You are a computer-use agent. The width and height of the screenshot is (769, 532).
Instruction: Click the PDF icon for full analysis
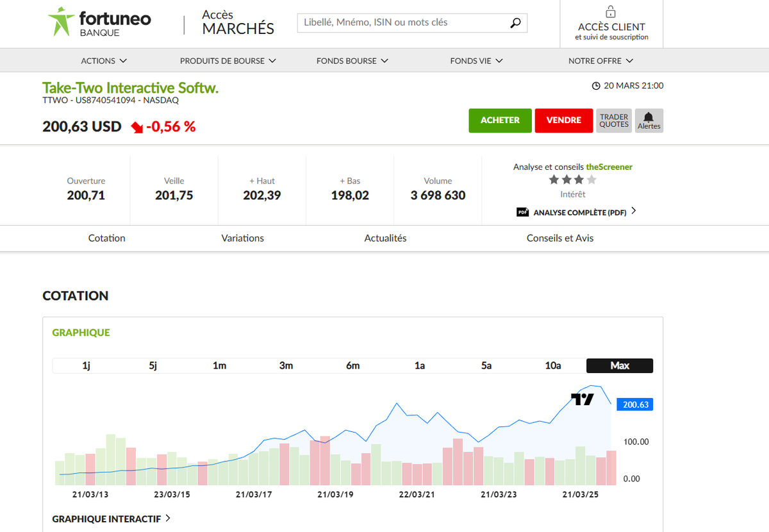tap(523, 212)
